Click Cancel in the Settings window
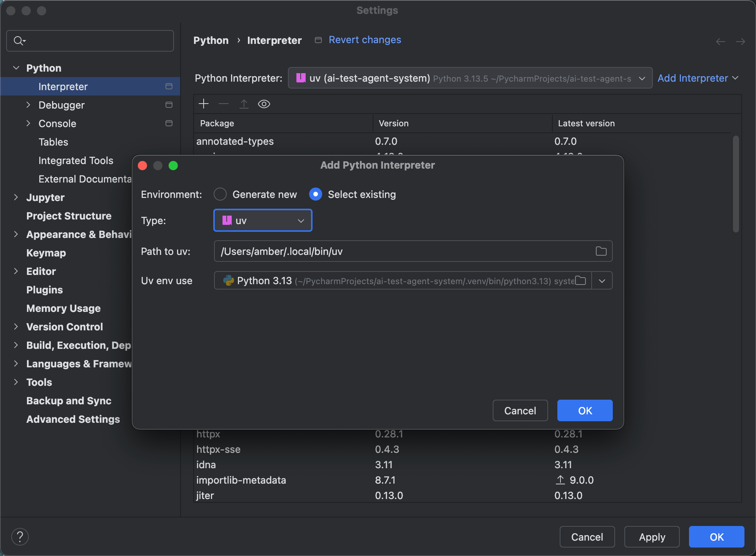This screenshot has height=556, width=756. click(x=587, y=537)
